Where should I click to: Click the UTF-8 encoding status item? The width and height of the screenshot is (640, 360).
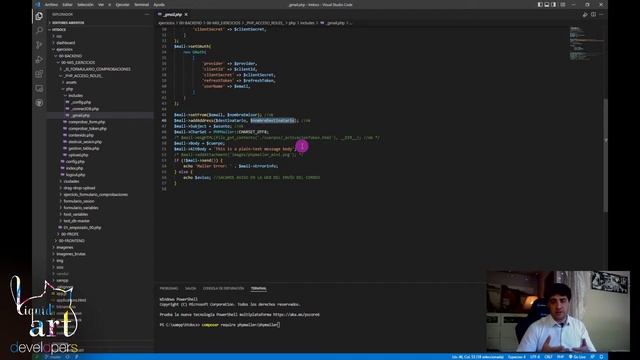535,357
